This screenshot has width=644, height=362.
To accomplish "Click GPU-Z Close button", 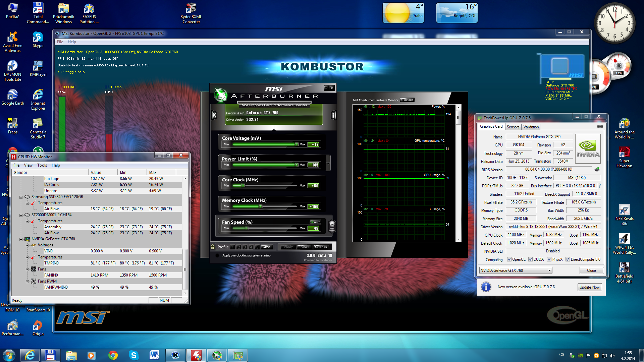I will point(591,270).
